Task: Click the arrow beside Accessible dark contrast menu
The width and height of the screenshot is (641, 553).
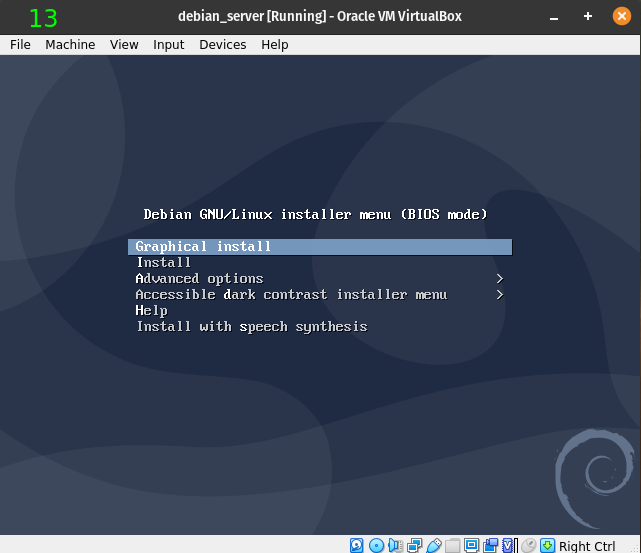Action: coord(500,295)
